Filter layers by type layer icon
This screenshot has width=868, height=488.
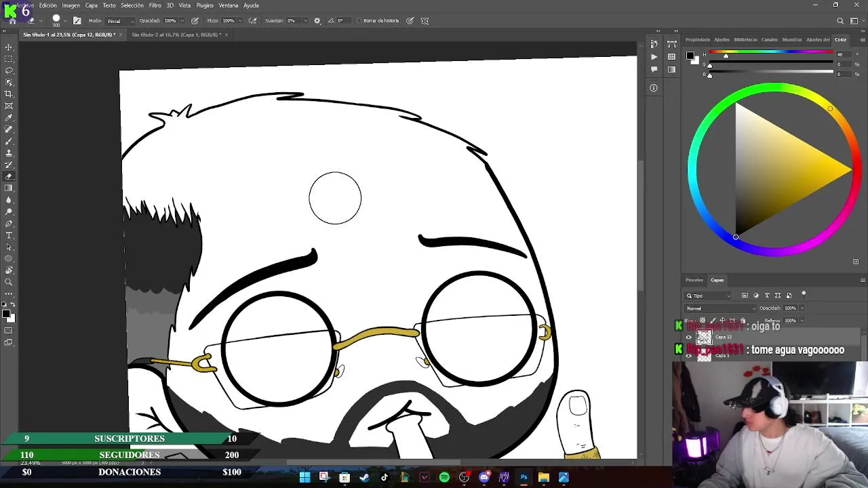point(767,296)
